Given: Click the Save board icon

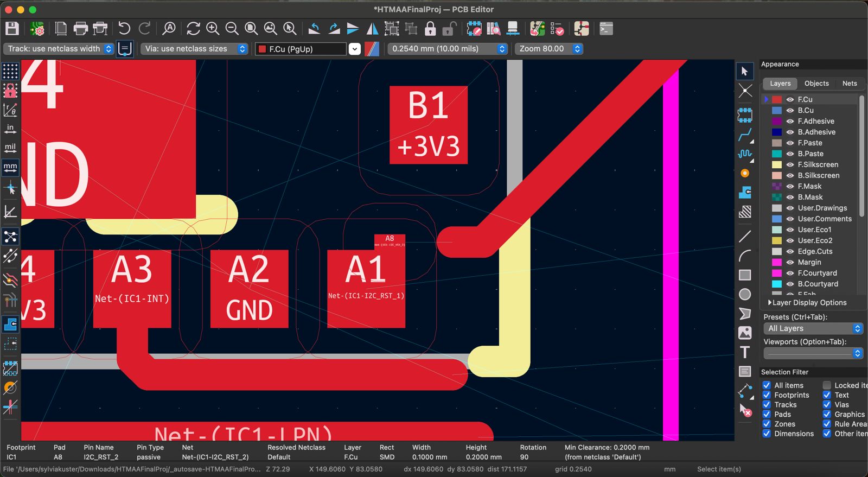Looking at the screenshot, I should coord(12,29).
